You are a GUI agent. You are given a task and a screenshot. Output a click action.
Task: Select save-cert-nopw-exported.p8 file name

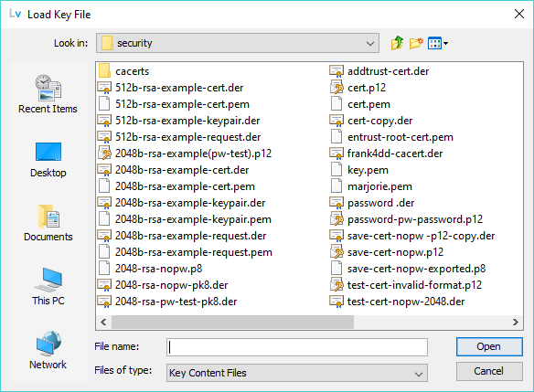pyautogui.click(x=416, y=269)
